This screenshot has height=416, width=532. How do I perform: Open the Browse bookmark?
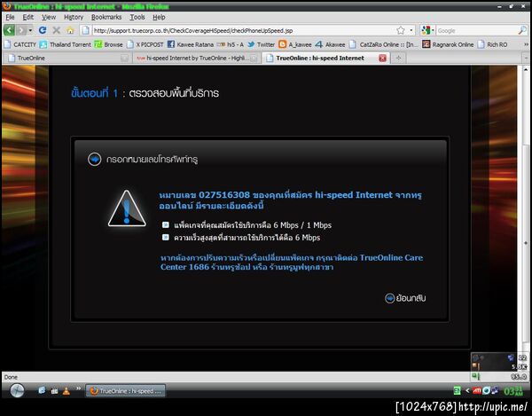coord(108,44)
